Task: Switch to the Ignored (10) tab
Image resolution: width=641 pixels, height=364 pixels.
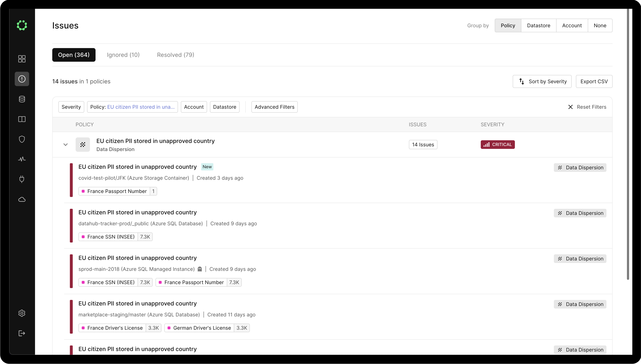Action: tap(123, 55)
